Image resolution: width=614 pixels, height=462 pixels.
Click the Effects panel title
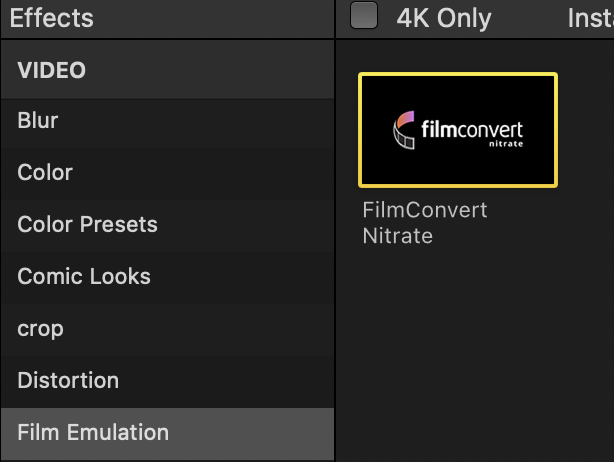(x=51, y=18)
